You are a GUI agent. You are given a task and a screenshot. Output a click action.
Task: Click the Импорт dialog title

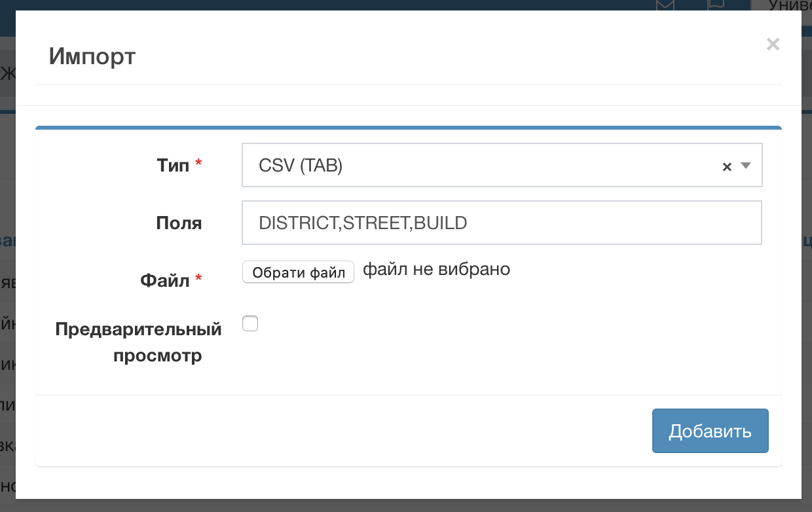pos(92,56)
